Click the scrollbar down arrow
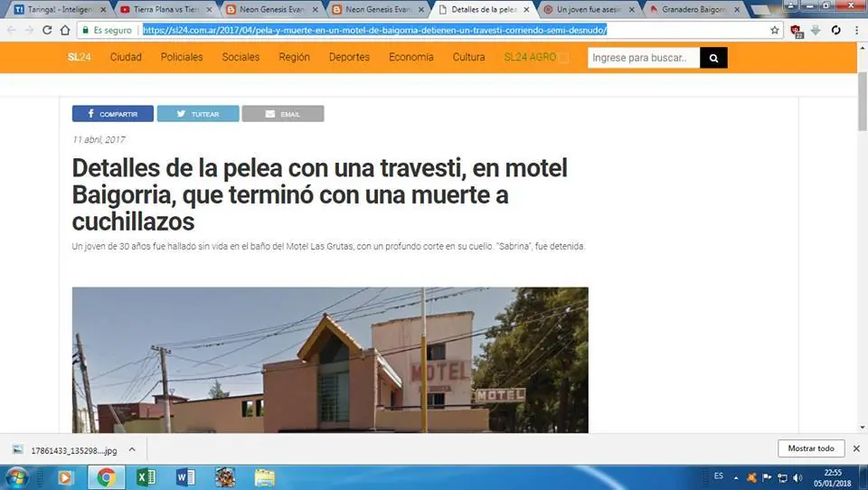Viewport: 868px width, 490px height. tap(863, 428)
